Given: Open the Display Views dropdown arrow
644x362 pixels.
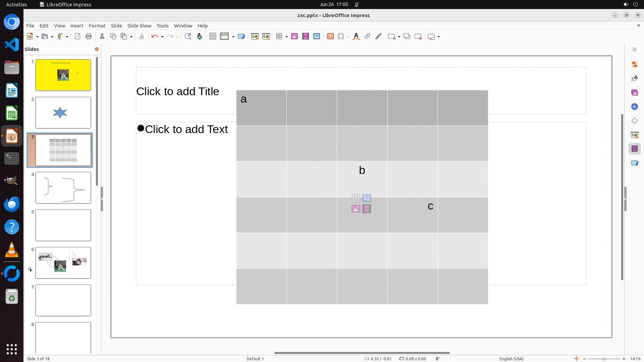Looking at the screenshot, I should (x=233, y=37).
